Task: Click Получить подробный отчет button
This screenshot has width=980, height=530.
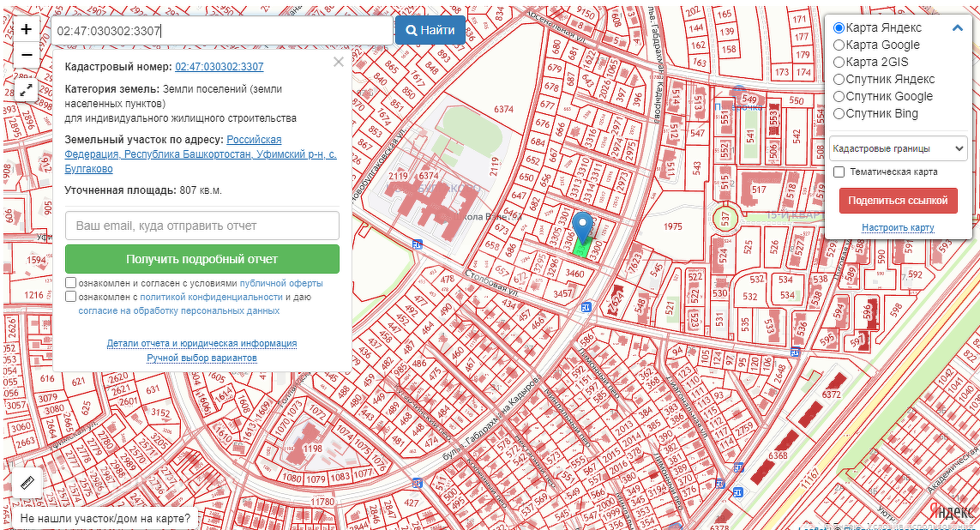Action: [202, 259]
